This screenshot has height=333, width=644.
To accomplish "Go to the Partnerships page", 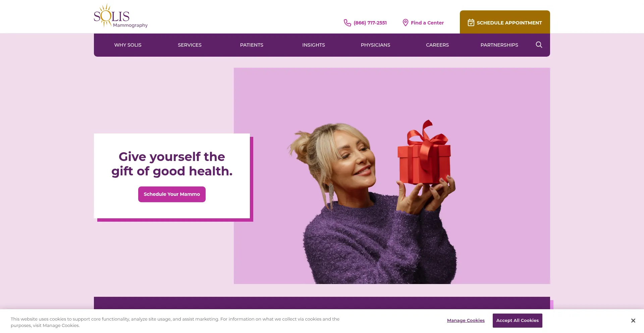I will click(499, 45).
